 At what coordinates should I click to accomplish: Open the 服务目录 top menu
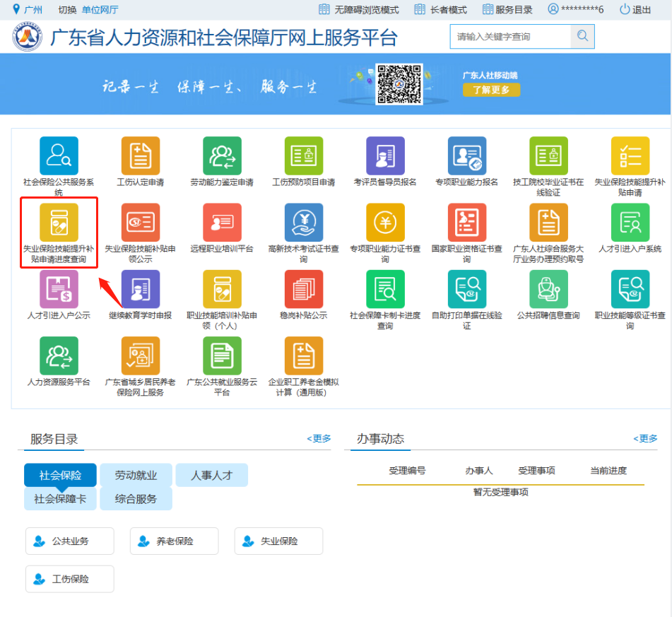click(507, 10)
